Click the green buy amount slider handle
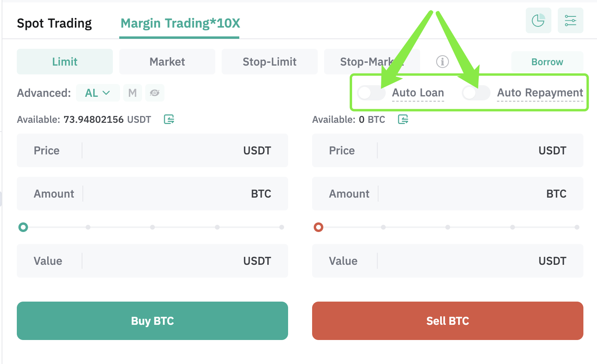This screenshot has width=597, height=364. tap(23, 227)
